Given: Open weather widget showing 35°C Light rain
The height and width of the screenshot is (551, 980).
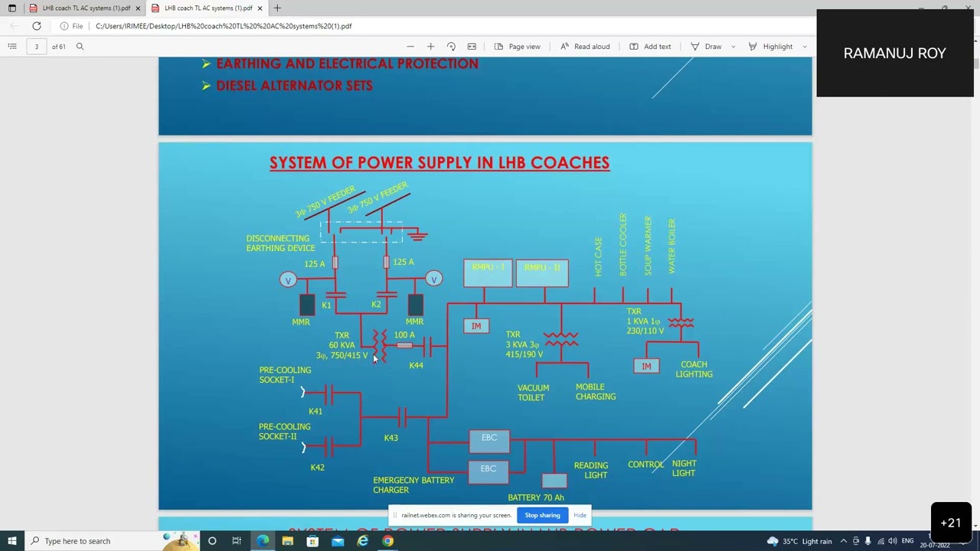Looking at the screenshot, I should 799,541.
